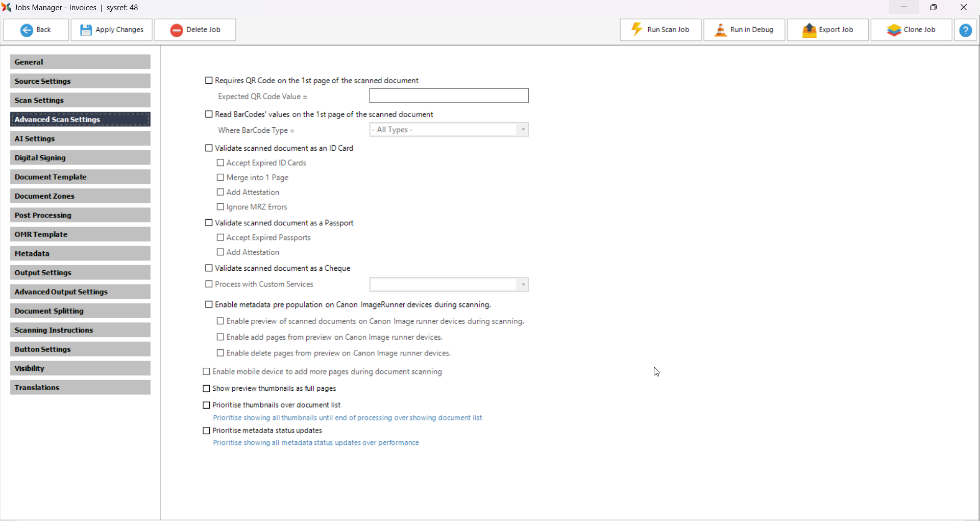The width and height of the screenshot is (980, 521).
Task: Select the Translations sidebar item
Action: [80, 388]
